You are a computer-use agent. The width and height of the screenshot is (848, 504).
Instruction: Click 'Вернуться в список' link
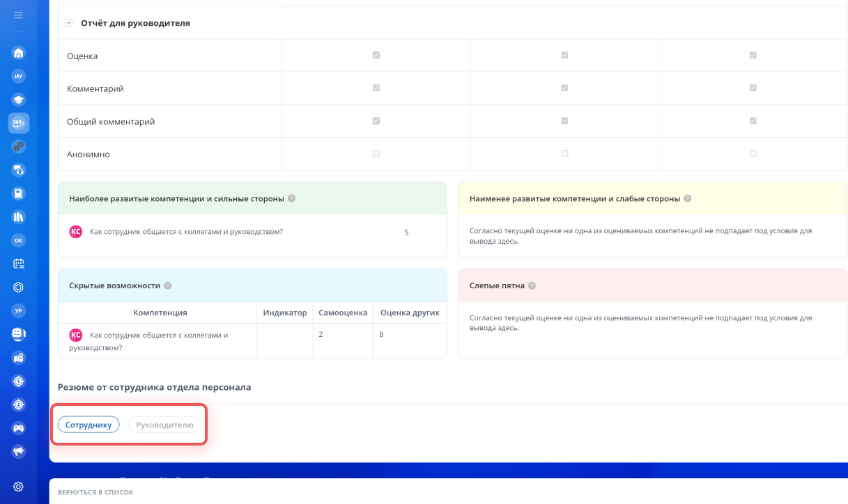tap(95, 492)
